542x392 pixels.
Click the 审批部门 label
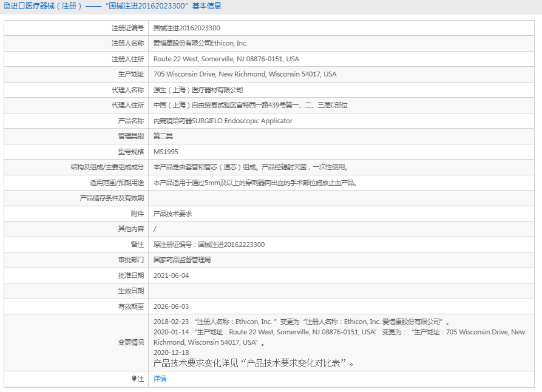click(130, 260)
